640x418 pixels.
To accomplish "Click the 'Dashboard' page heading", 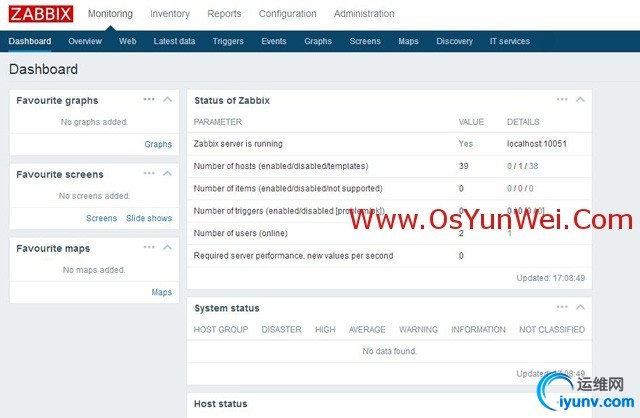I will pos(43,69).
